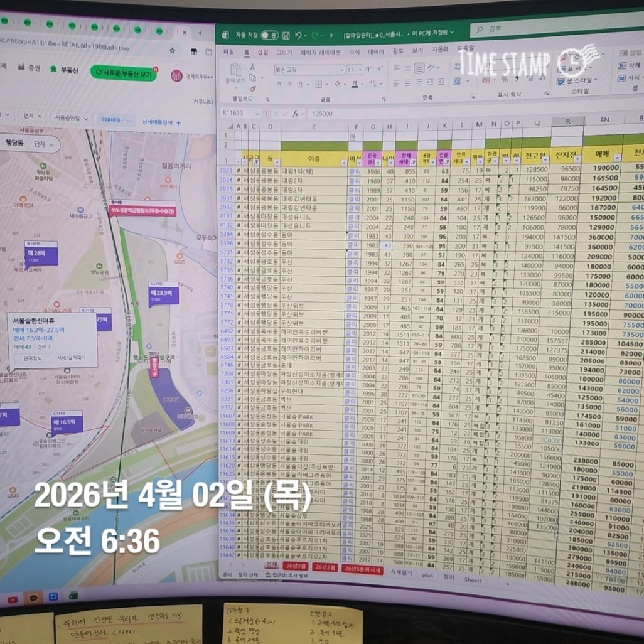Switch to the 26년3월 sheet tab
The width and height of the screenshot is (644, 644).
[295, 566]
